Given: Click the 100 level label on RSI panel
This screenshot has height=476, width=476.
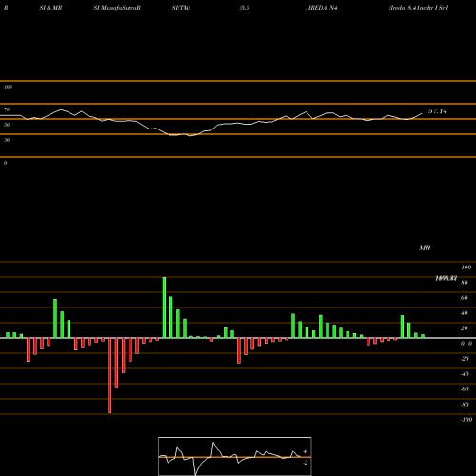Looking at the screenshot, I should (x=8, y=87).
